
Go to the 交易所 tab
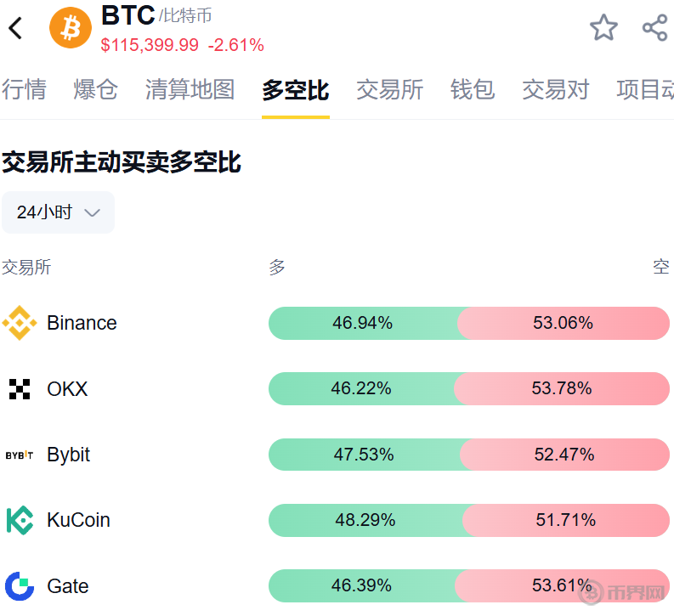[389, 89]
